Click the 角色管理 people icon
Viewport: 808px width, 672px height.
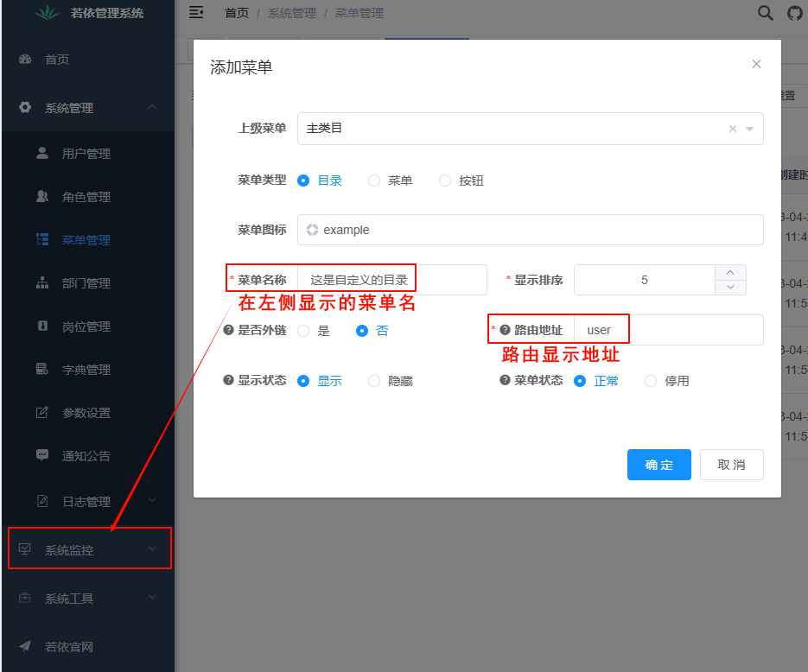[x=42, y=196]
